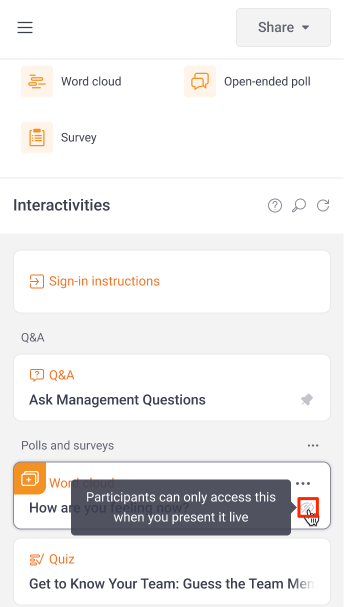Viewport: 364px width, 607px height.
Task: Click the Quiz type label icon
Action: coord(37,559)
